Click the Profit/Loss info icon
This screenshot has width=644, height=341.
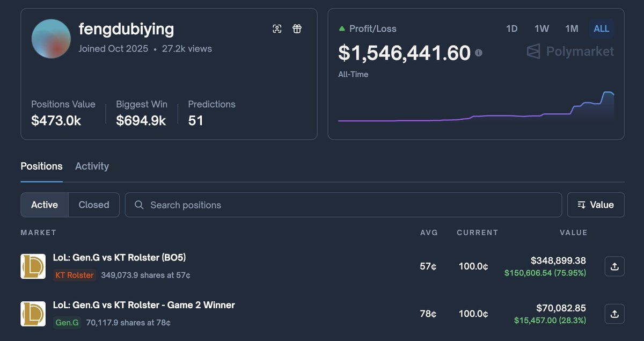point(479,53)
